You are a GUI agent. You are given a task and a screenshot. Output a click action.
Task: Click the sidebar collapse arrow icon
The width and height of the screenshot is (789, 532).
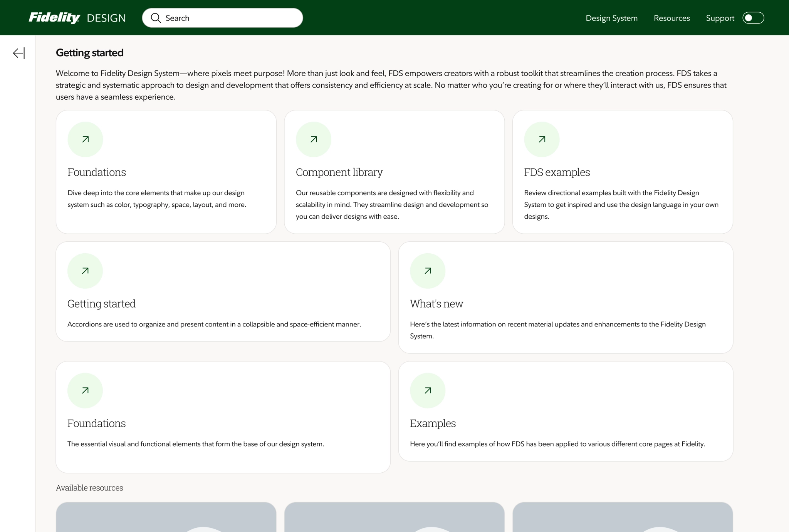coord(19,53)
